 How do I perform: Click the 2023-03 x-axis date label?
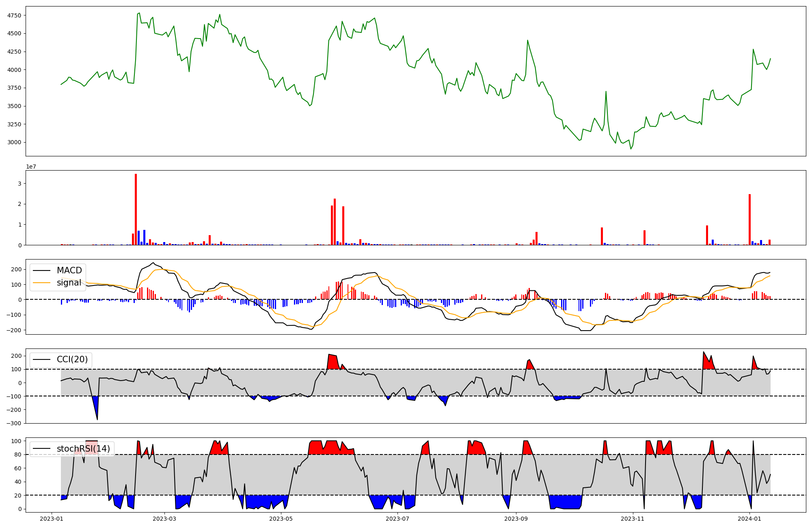click(x=164, y=519)
